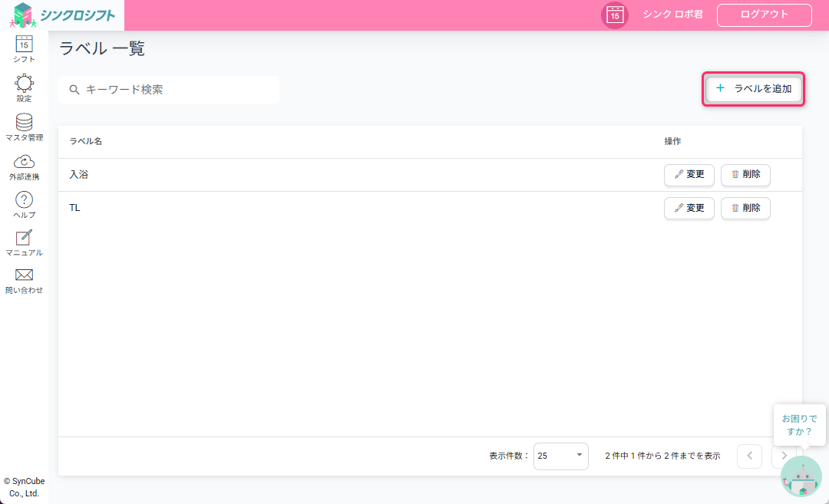This screenshot has width=829, height=504.
Task: Click the ログアウト button
Action: 764,15
